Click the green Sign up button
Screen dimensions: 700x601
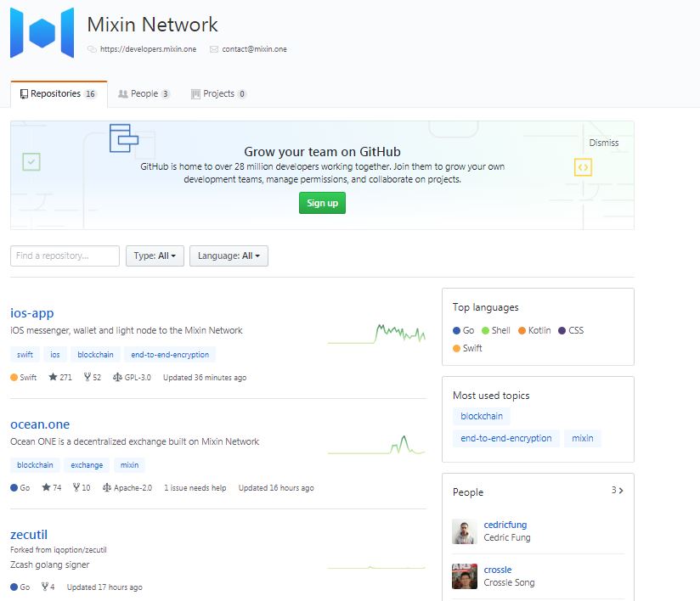(x=322, y=203)
